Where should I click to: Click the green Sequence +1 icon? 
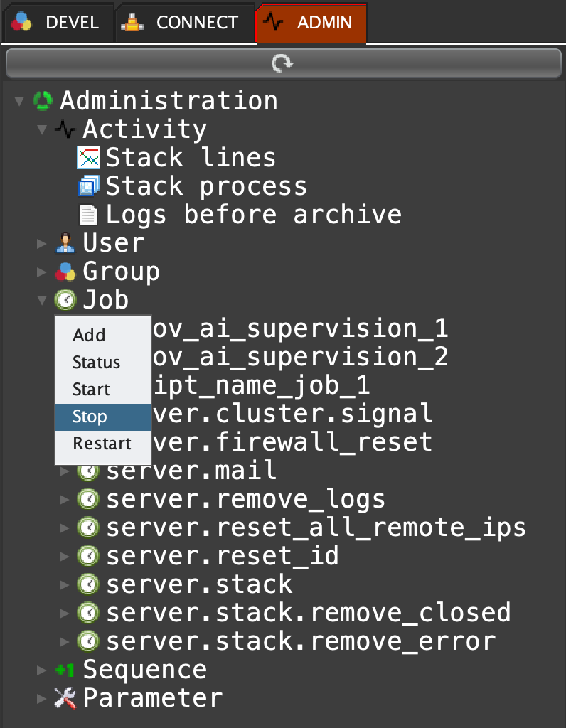pos(65,670)
